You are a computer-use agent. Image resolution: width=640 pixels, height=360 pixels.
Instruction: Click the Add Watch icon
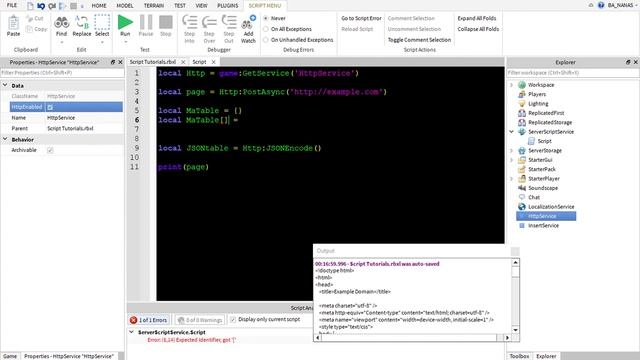[x=248, y=22]
